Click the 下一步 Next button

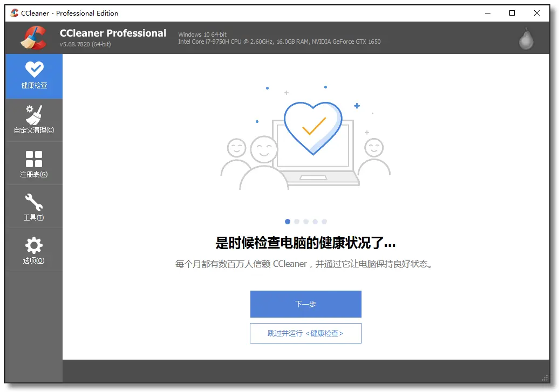point(306,304)
